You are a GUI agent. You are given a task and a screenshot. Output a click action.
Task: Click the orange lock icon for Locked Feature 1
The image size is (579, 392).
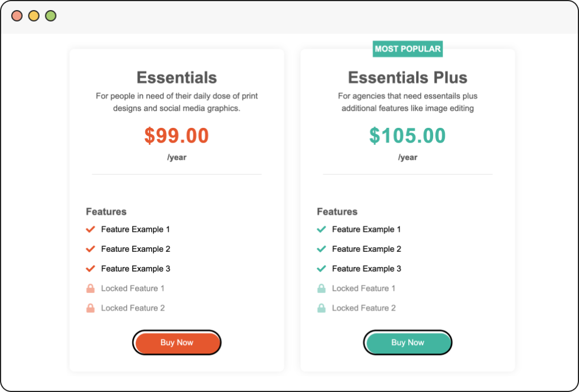pyautogui.click(x=90, y=288)
